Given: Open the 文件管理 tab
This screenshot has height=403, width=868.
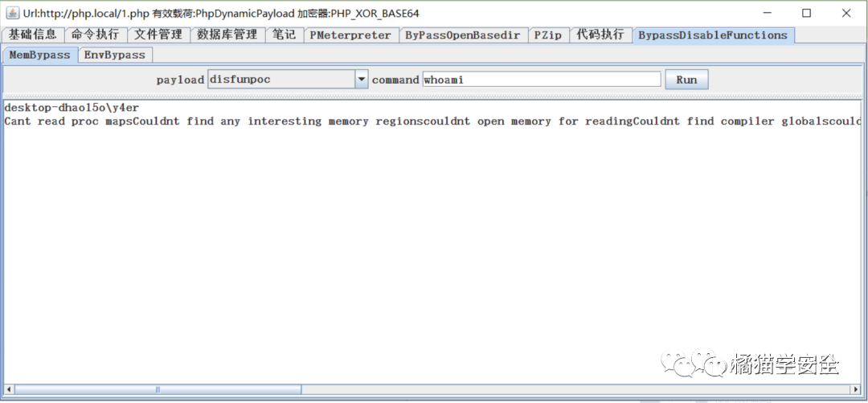Looking at the screenshot, I should click(x=159, y=35).
